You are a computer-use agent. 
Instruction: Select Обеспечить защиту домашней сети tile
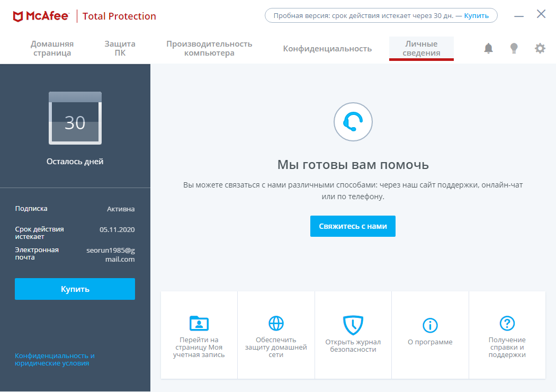coord(276,335)
